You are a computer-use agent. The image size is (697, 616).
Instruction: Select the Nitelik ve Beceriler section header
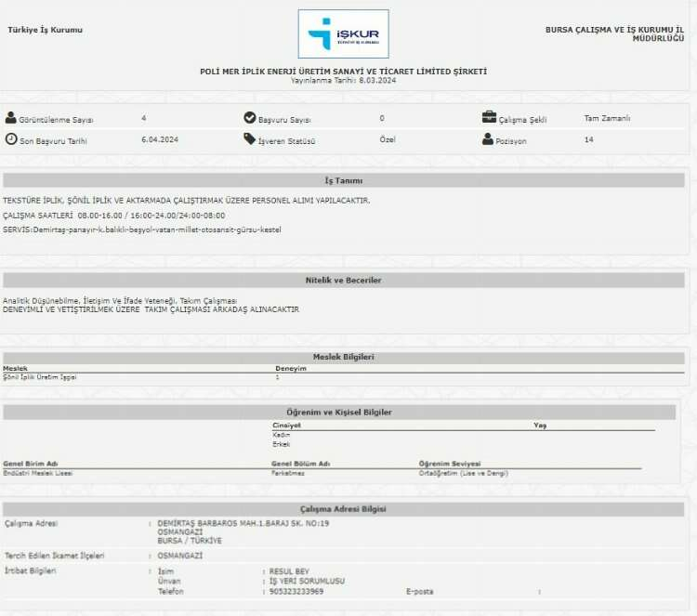click(x=343, y=280)
